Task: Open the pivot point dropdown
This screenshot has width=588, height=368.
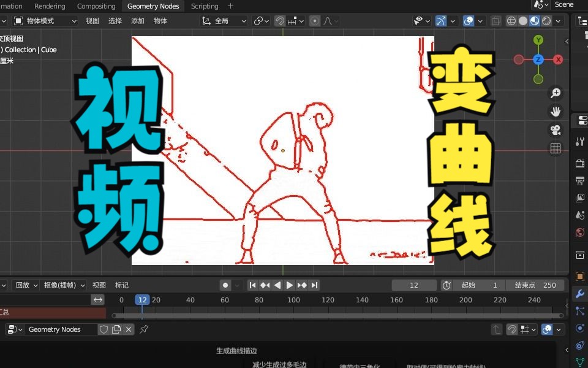Action: click(x=261, y=21)
